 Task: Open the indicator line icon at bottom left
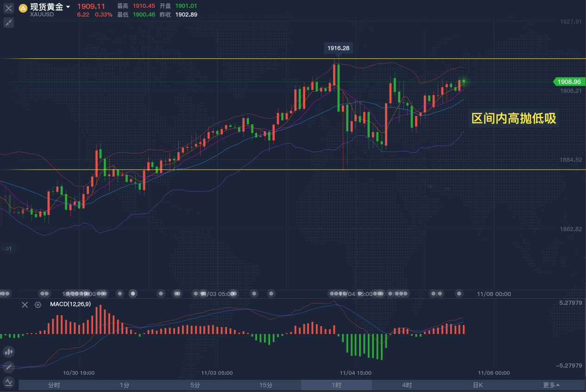pos(8,382)
